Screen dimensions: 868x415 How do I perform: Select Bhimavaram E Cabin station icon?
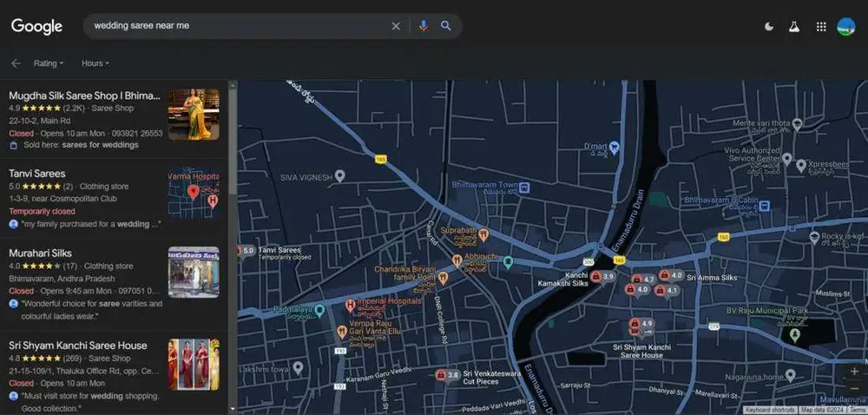[x=765, y=206]
